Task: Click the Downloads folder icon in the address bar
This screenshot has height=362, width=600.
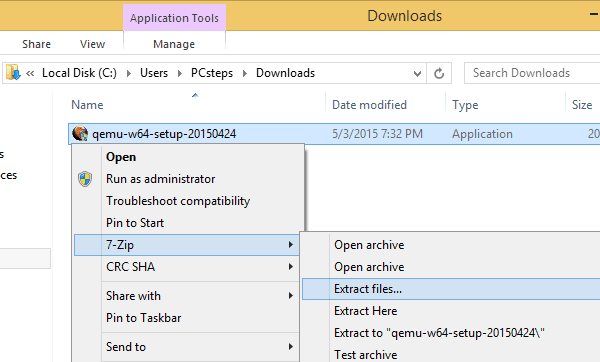Action: point(13,73)
